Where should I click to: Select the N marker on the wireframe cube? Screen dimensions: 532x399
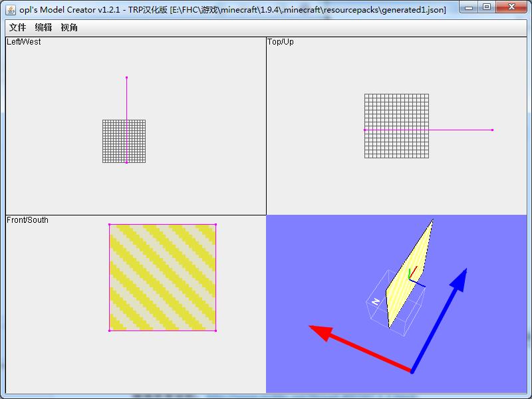376,302
